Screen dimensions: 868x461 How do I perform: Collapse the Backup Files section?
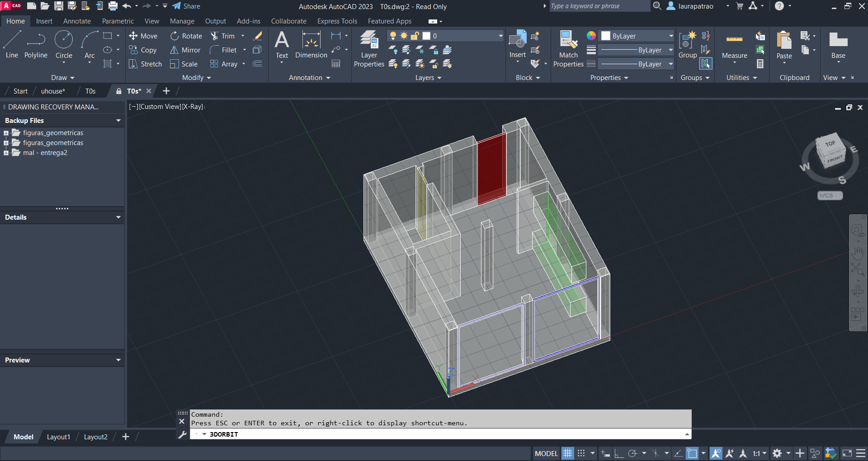click(118, 121)
